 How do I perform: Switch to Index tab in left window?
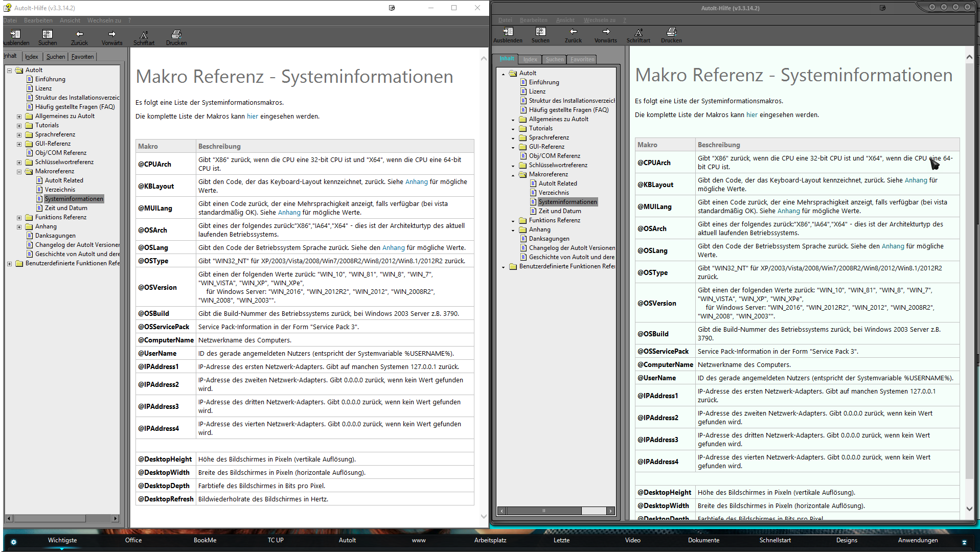31,57
